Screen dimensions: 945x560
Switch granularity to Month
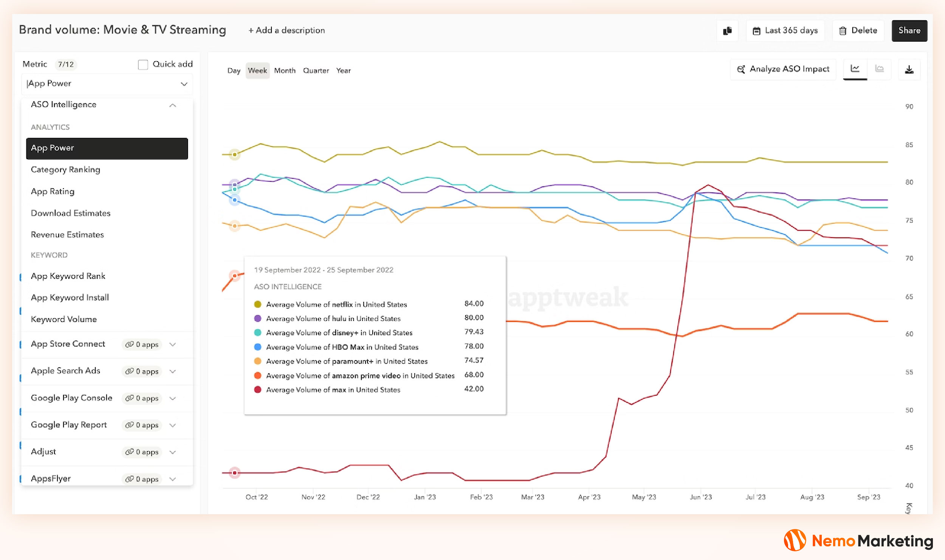coord(285,71)
